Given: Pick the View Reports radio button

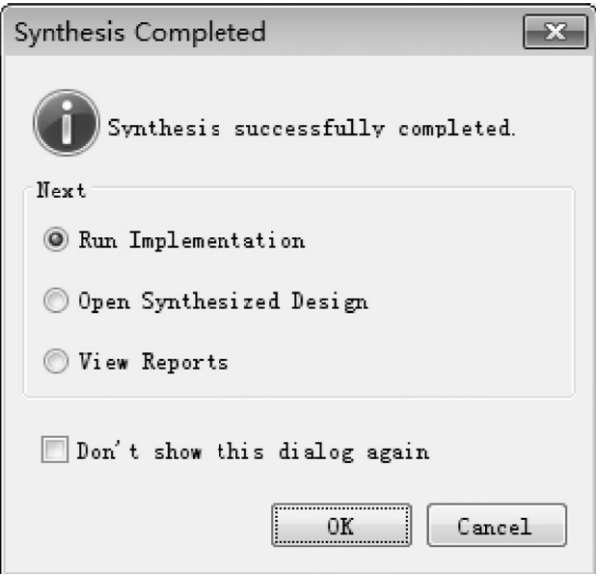Looking at the screenshot, I should click(x=57, y=361).
